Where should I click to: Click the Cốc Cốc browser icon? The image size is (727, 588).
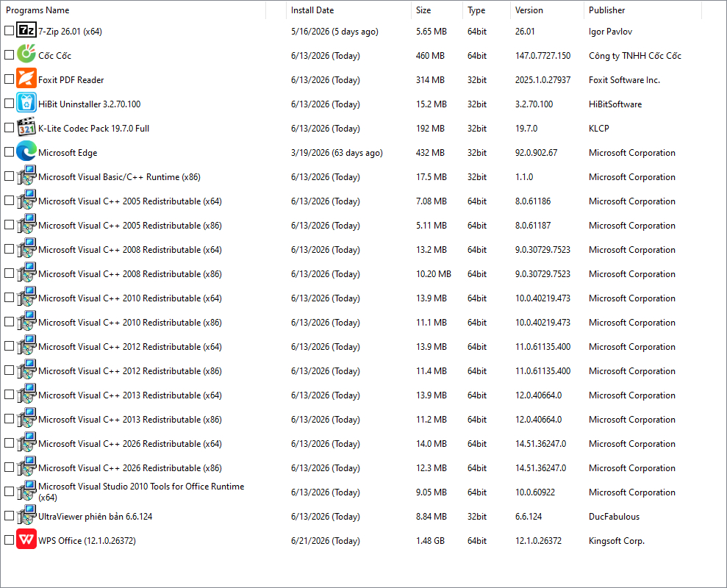click(26, 54)
